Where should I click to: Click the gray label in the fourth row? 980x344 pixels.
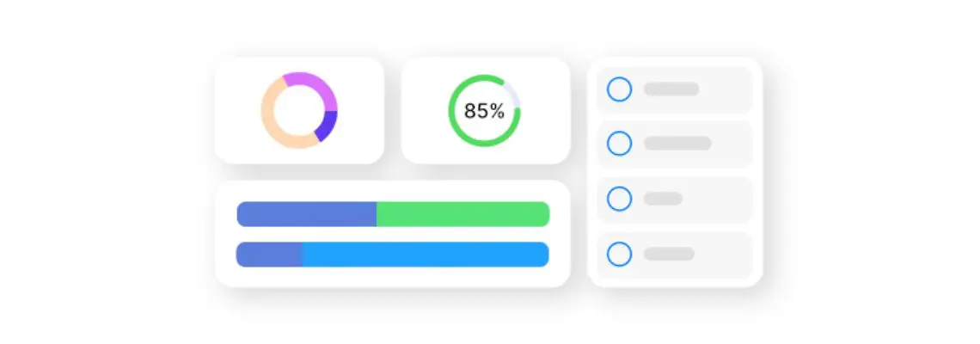coord(669,254)
